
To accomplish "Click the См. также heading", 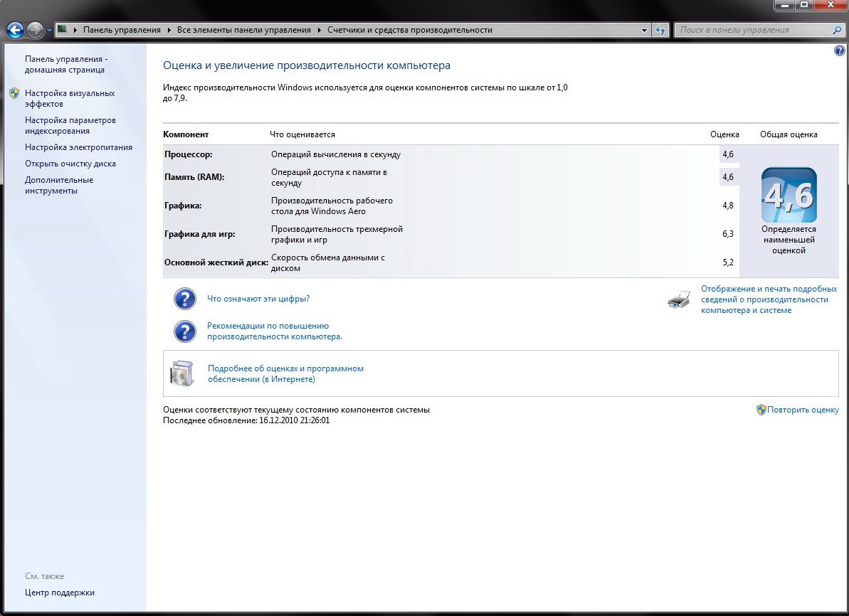I will coord(44,576).
